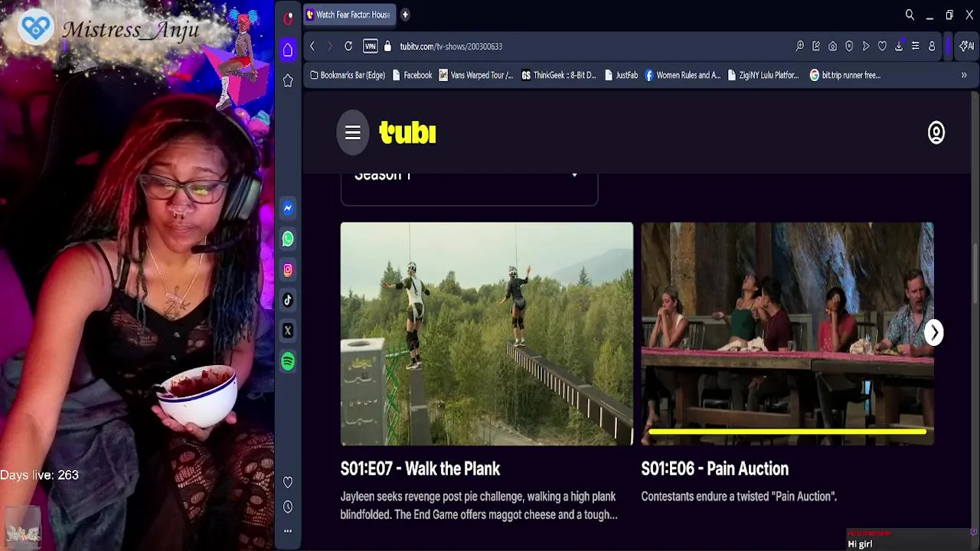Open the sidebar three-dot setup menu
Image resolution: width=980 pixels, height=551 pixels.
point(288,530)
